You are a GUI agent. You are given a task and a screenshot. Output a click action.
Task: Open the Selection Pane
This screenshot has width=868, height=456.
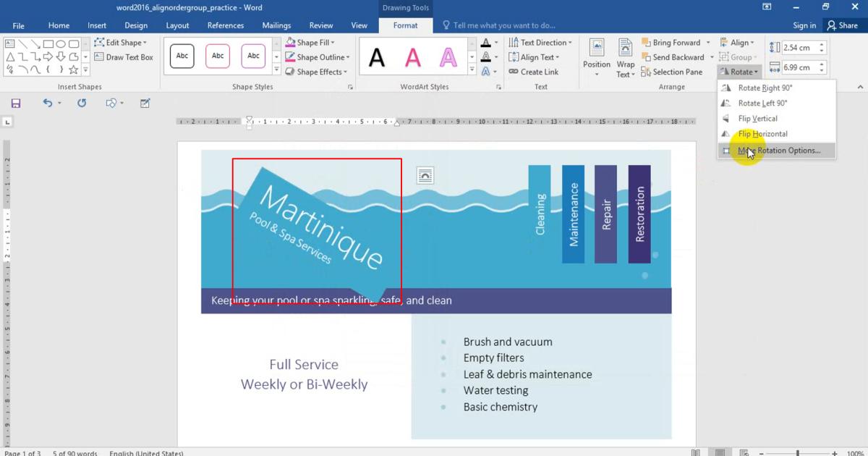pyautogui.click(x=672, y=72)
